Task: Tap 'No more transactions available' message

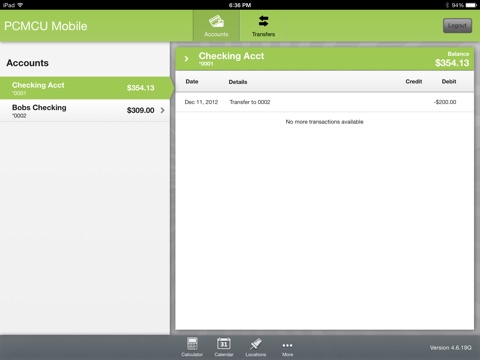Action: tap(324, 122)
